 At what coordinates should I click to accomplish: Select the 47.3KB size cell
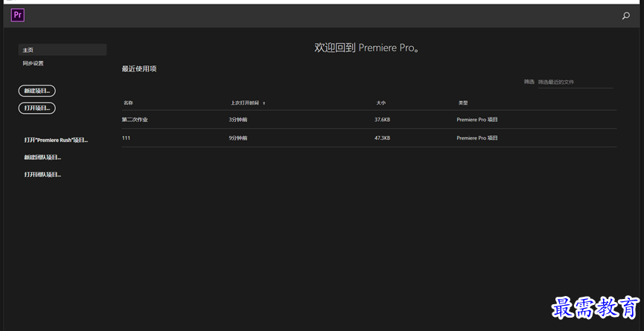[x=383, y=138]
